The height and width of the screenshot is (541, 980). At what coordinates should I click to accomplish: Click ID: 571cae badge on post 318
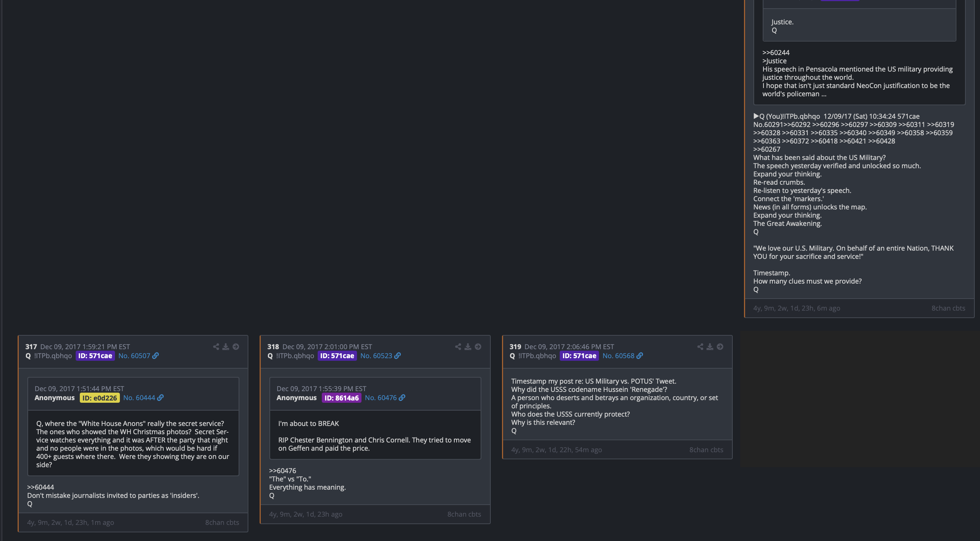[x=337, y=356]
